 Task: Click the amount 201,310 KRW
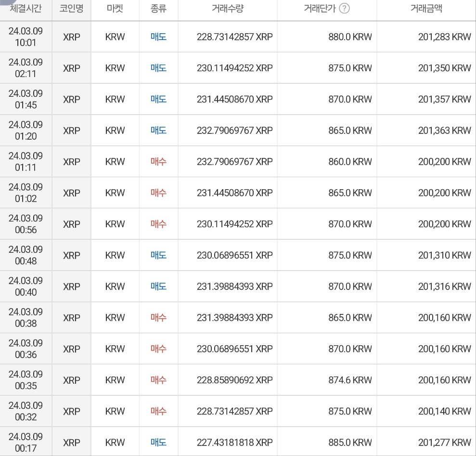pyautogui.click(x=444, y=255)
